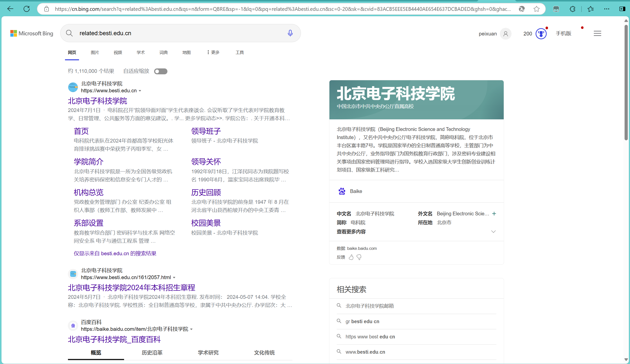Open the 领导关怀 sitelink
Image resolution: width=630 pixels, height=364 pixels.
pos(206,162)
